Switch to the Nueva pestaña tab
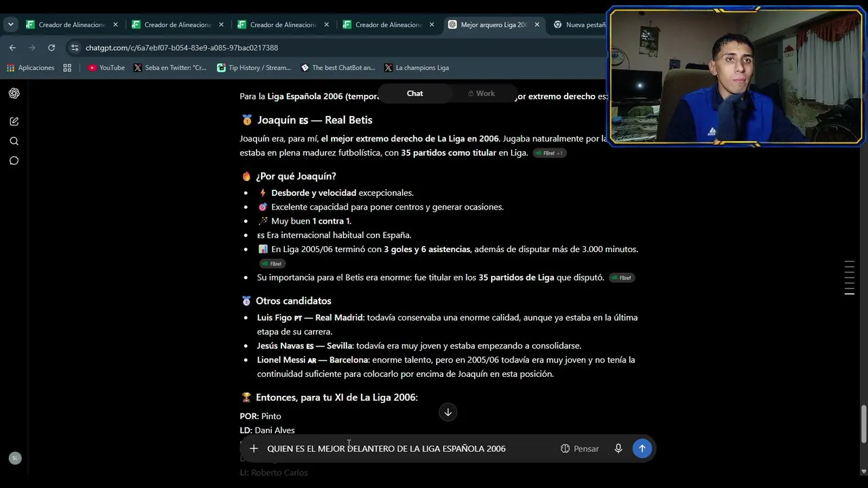 click(x=578, y=24)
